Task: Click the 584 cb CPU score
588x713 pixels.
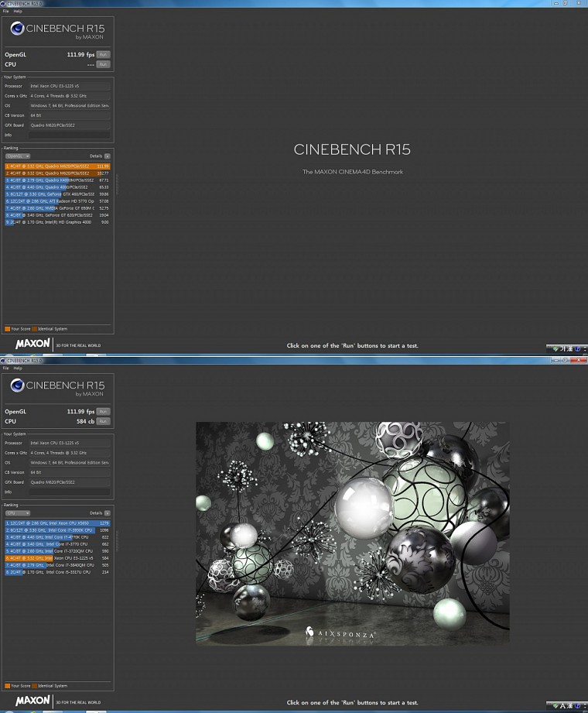Action: click(x=85, y=421)
